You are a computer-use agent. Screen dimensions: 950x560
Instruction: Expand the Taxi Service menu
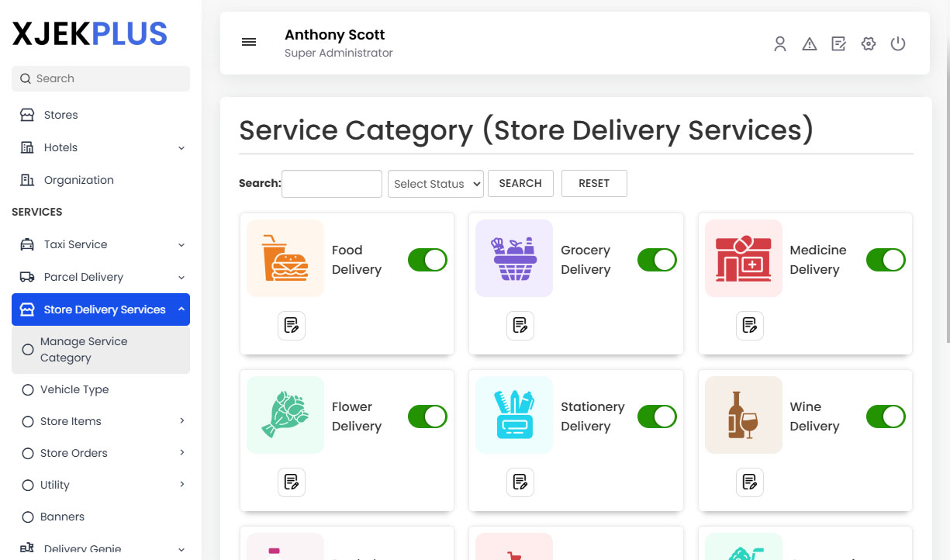coord(75,244)
